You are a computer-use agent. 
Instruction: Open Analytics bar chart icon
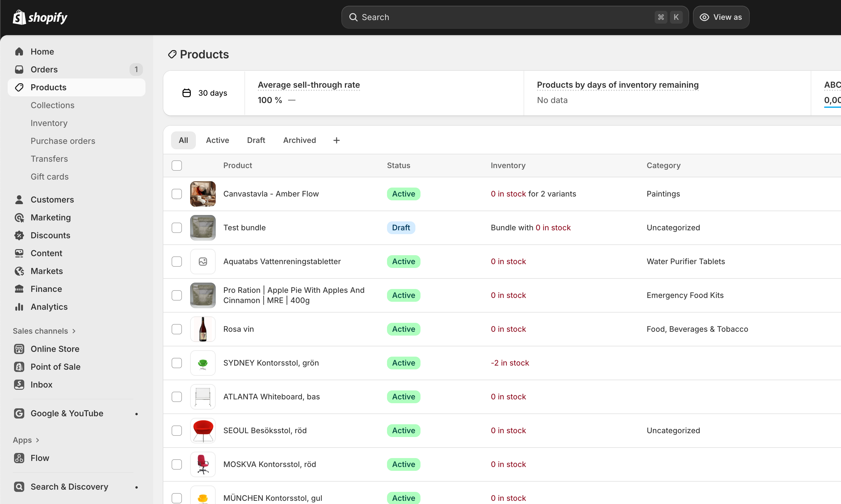[x=19, y=307]
